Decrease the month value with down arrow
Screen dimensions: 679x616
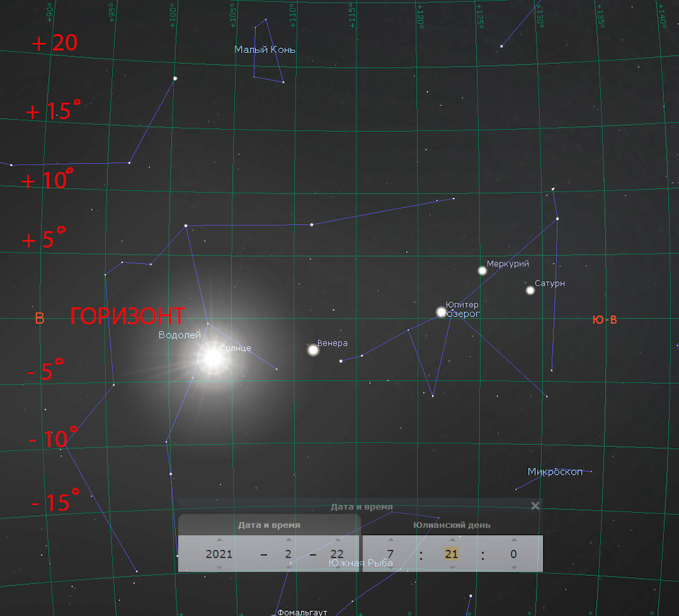289,568
